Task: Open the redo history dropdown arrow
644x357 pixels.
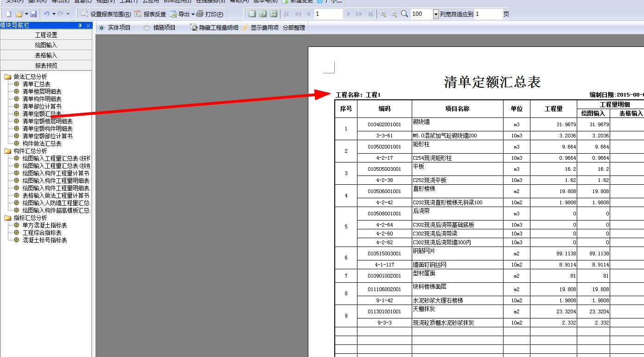Action: click(x=68, y=14)
